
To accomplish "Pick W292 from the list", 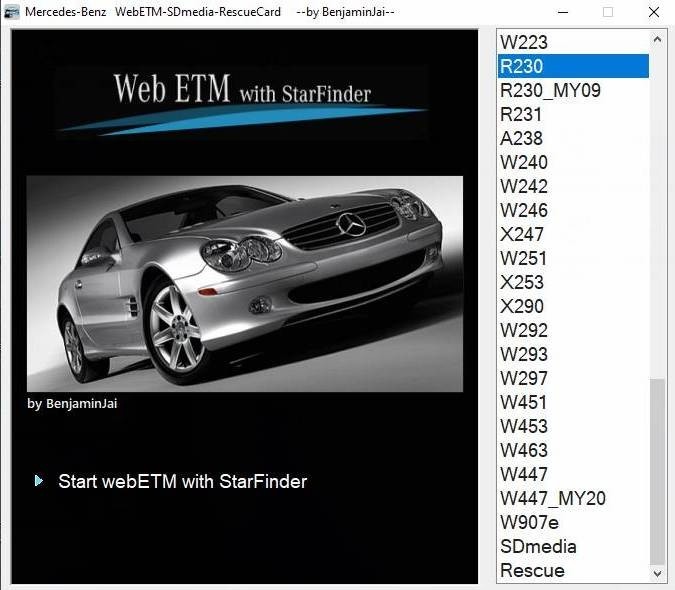I will coord(573,331).
